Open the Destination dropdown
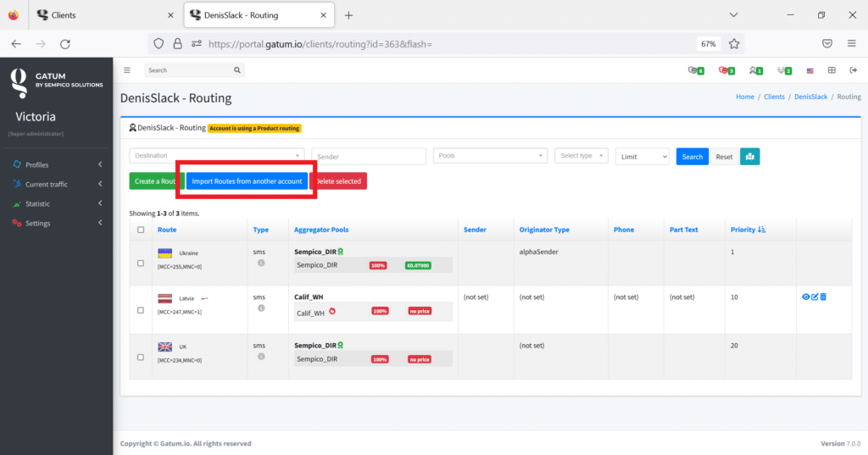The width and height of the screenshot is (868, 455). [217, 156]
